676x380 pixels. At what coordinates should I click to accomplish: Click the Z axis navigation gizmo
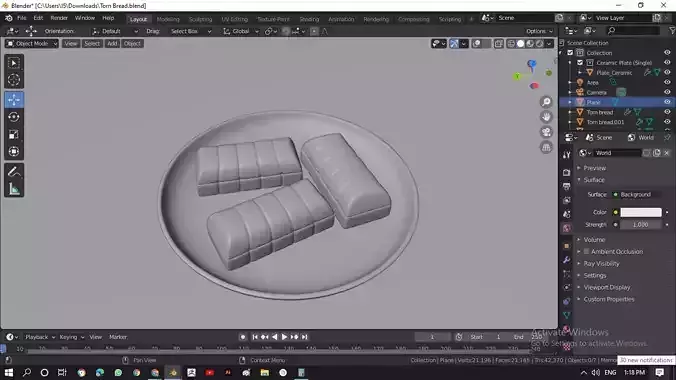pos(532,64)
